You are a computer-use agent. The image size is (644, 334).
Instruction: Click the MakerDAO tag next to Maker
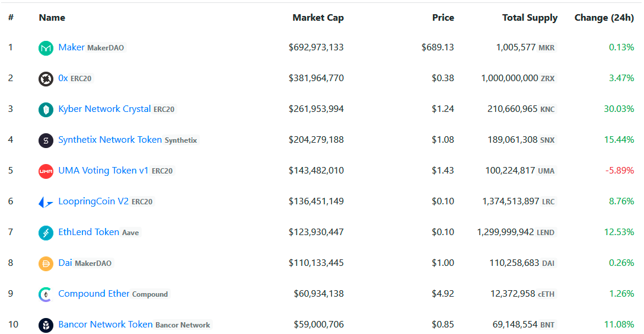click(106, 47)
